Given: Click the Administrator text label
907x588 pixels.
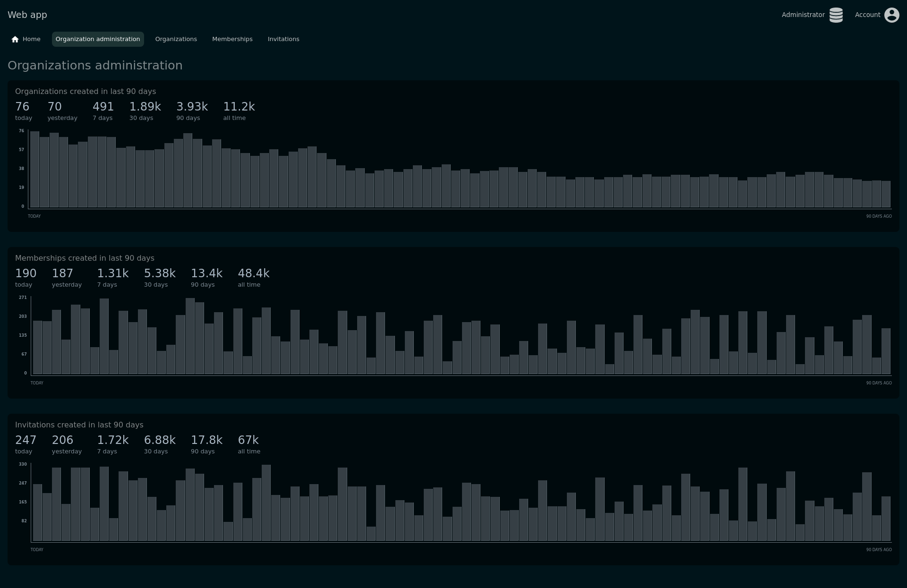Looking at the screenshot, I should pos(803,15).
